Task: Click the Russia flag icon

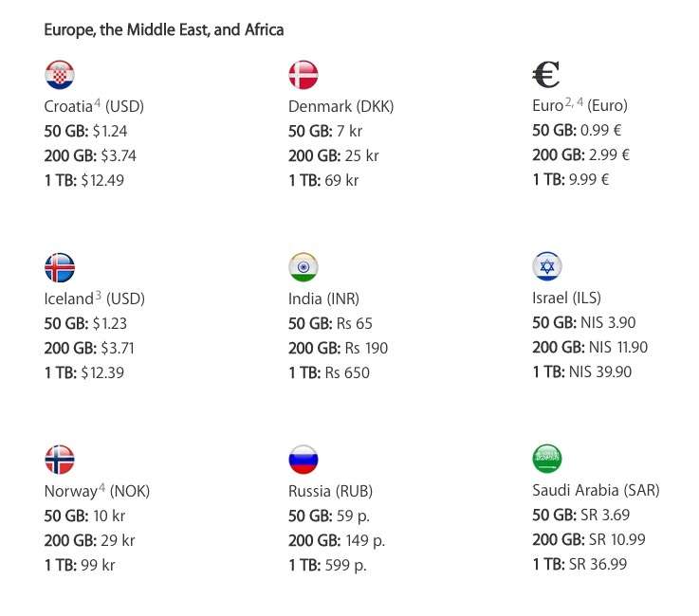Action: coord(304,460)
